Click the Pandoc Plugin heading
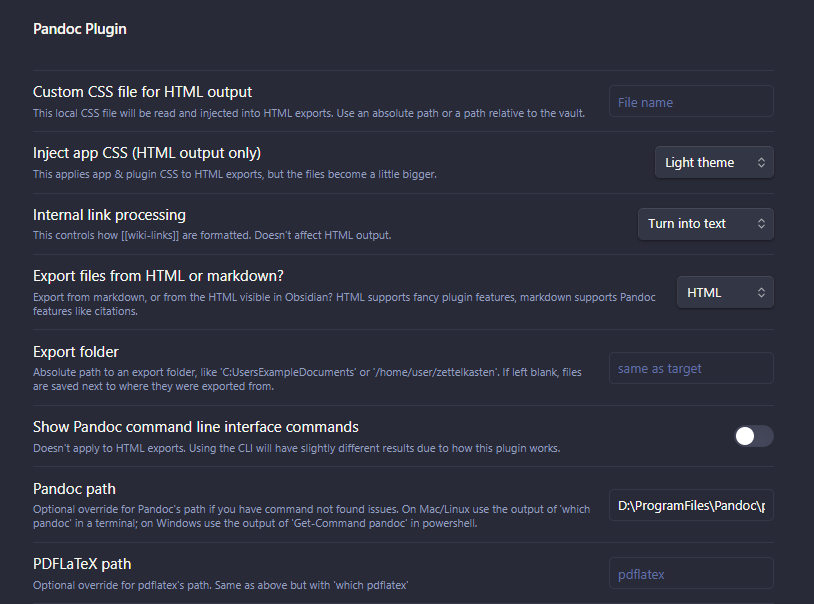This screenshot has width=814, height=604. point(80,29)
